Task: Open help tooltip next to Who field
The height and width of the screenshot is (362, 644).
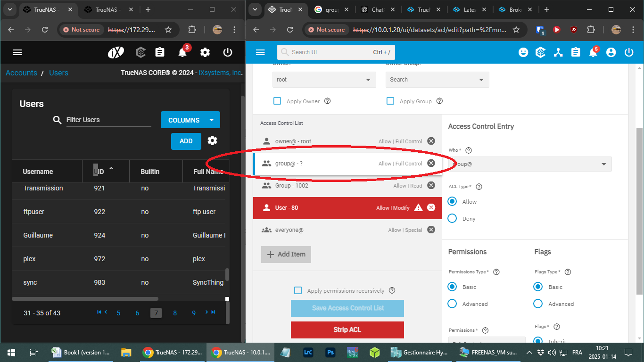Action: click(x=469, y=150)
